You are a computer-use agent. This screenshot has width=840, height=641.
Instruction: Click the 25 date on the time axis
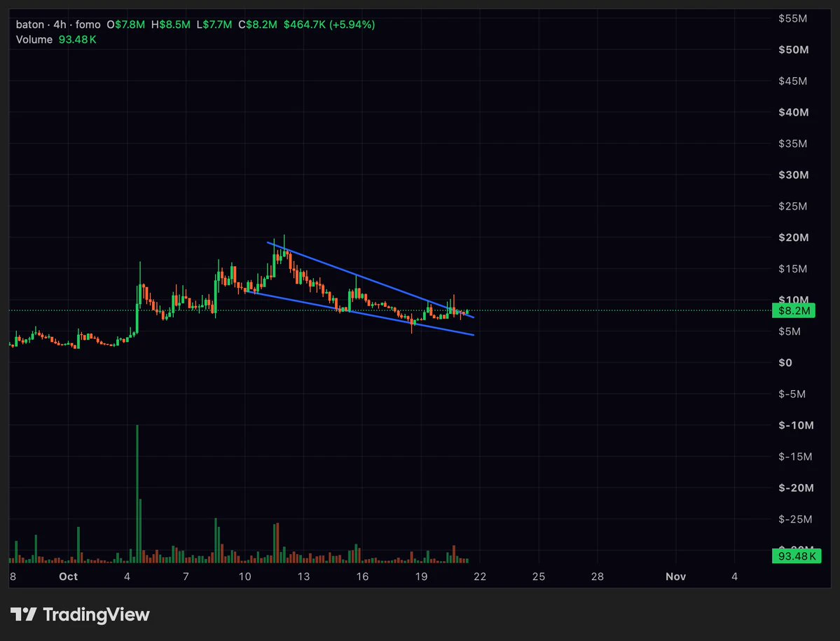(539, 577)
